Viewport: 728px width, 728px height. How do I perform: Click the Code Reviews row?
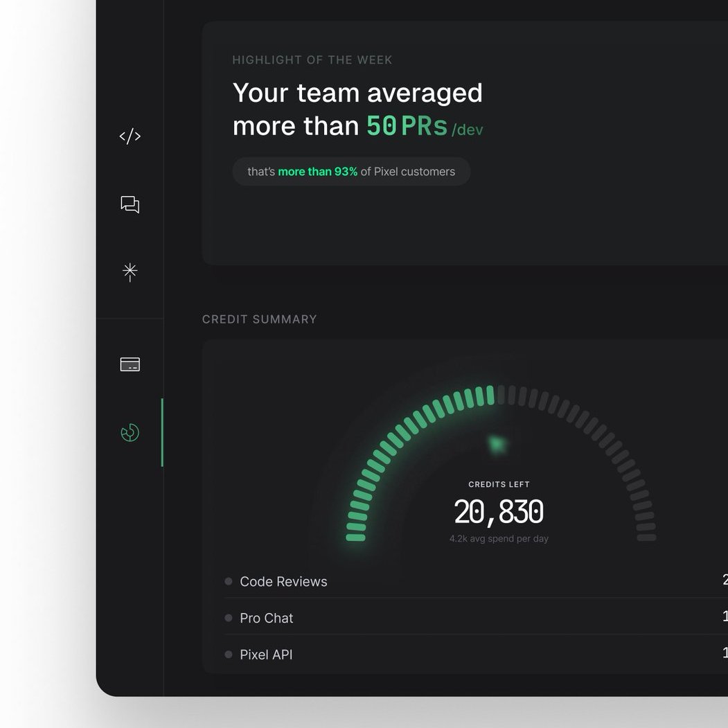point(477,581)
